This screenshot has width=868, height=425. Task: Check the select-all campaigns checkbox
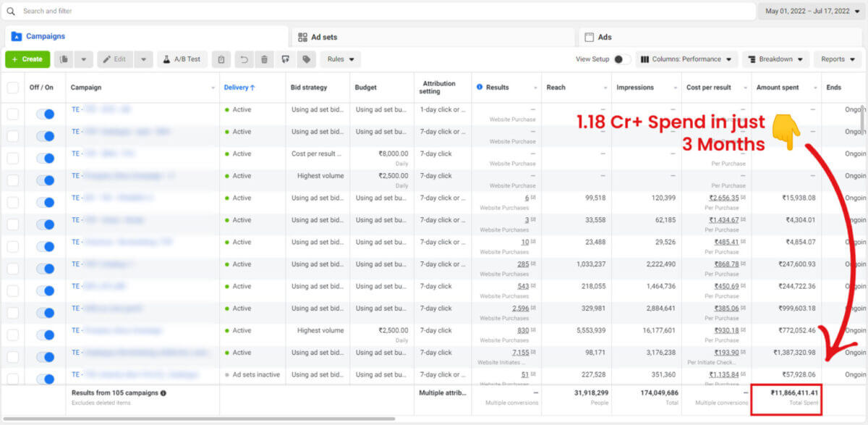[13, 88]
